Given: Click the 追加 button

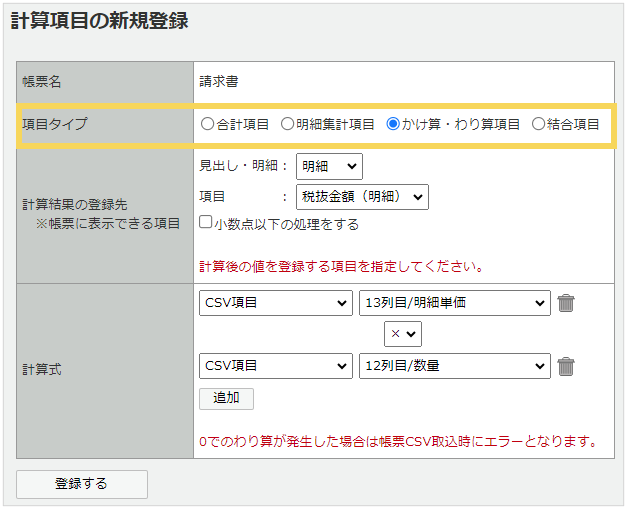Looking at the screenshot, I should 226,399.
